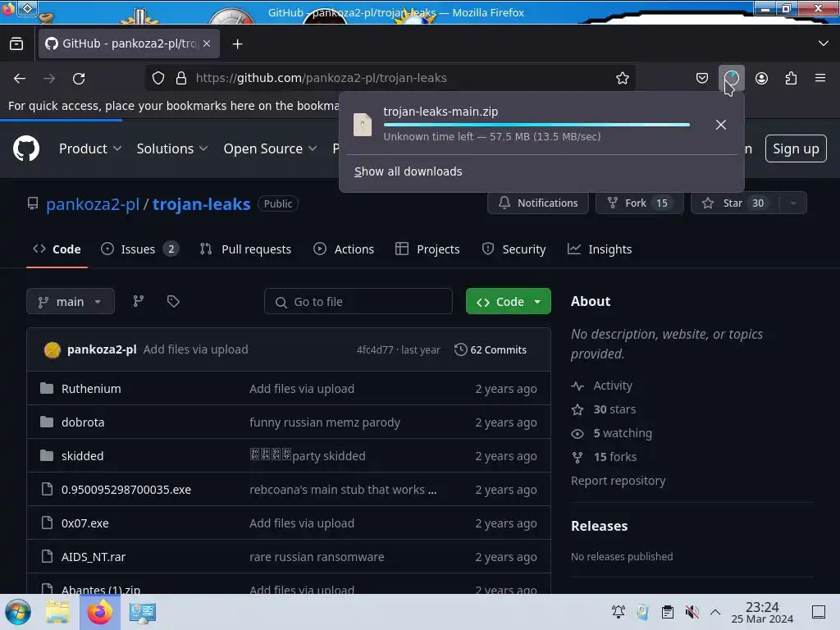Click the Notifications button
Image resolution: width=840 pixels, height=630 pixels.
point(538,203)
